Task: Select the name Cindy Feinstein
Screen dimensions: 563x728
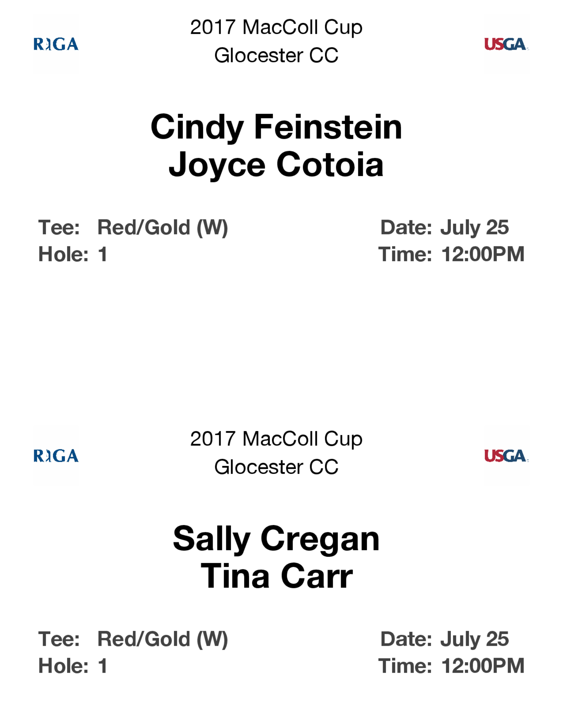Action: tap(276, 128)
